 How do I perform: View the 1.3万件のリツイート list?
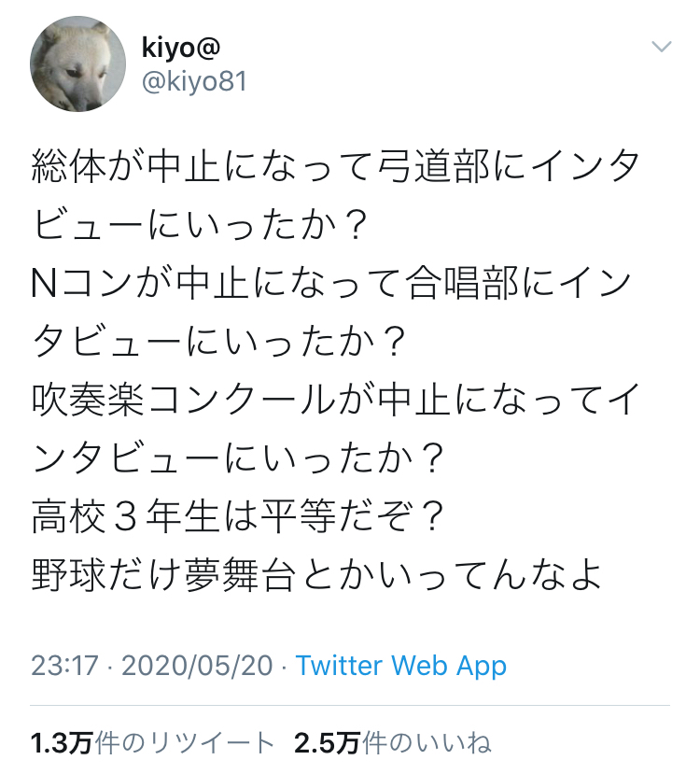click(152, 743)
